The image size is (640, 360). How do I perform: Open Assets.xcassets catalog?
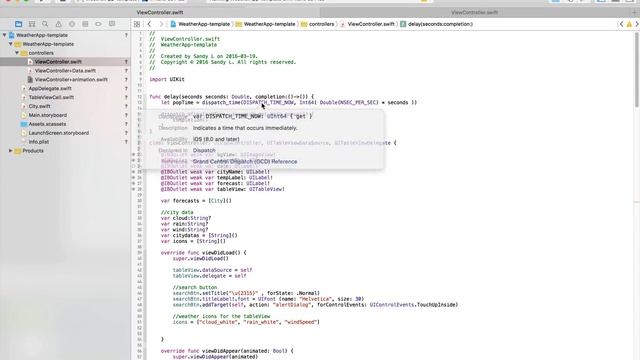point(47,124)
